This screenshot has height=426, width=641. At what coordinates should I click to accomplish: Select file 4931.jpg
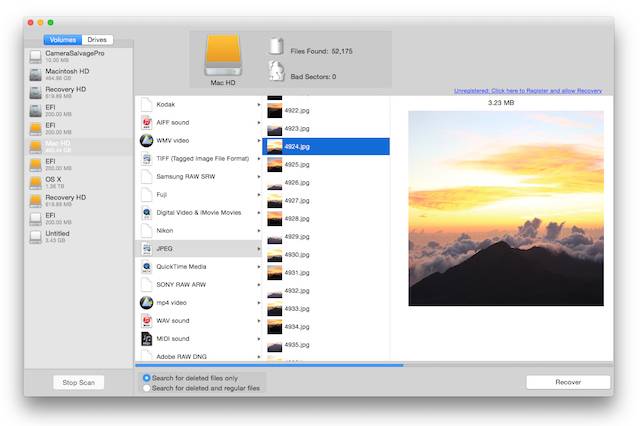pos(326,272)
